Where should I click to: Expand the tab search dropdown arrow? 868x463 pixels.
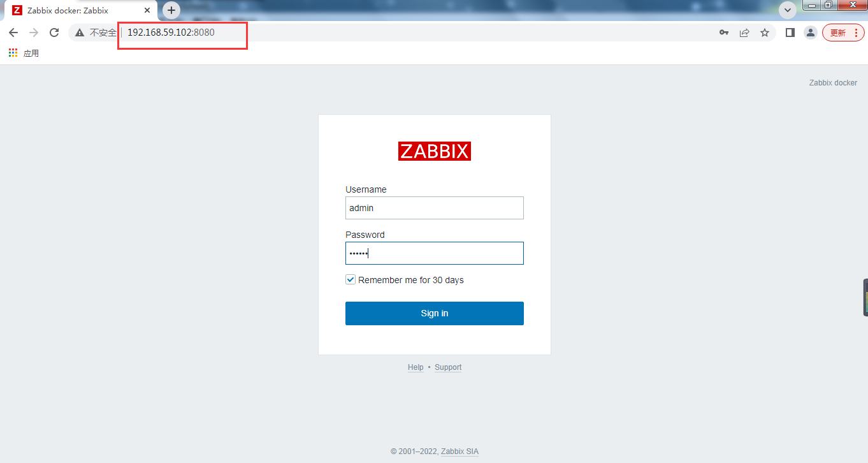pos(788,10)
